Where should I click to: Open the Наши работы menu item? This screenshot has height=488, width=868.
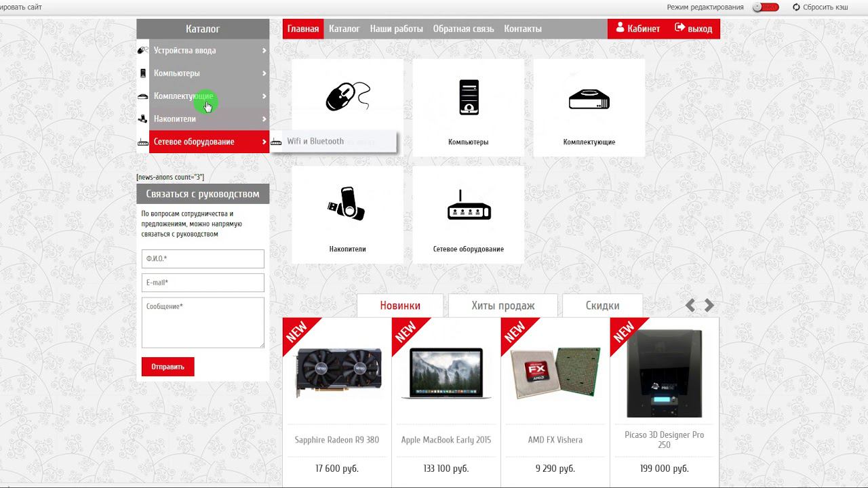[397, 28]
